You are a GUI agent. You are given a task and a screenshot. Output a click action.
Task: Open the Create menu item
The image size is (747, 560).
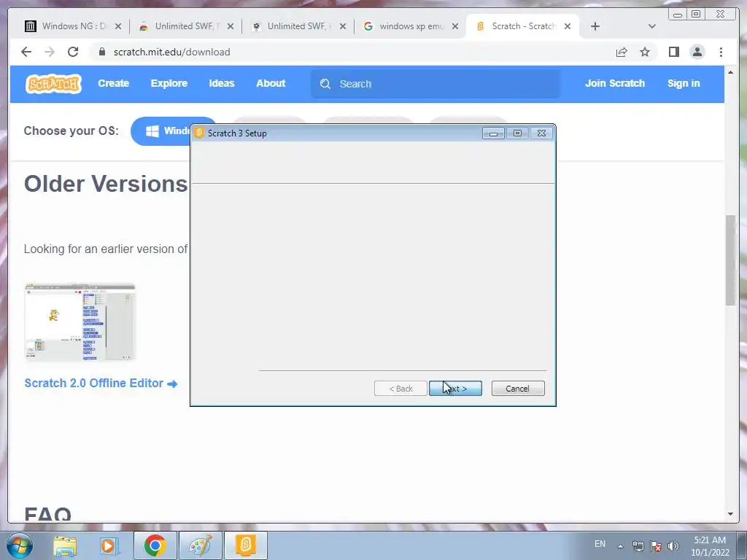[x=113, y=83]
